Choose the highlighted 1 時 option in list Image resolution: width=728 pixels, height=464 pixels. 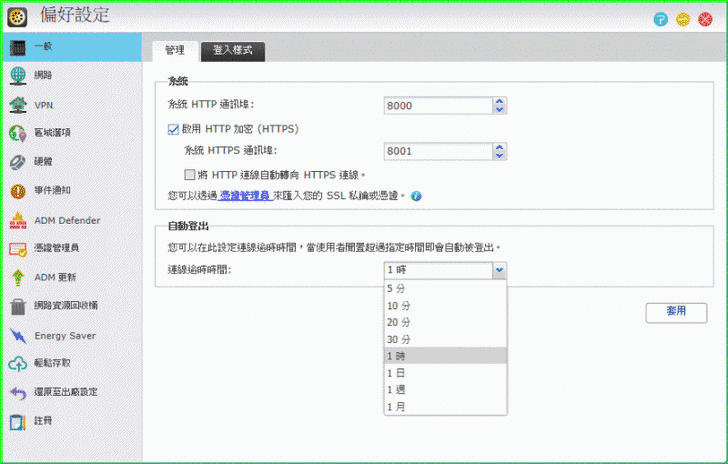click(445, 356)
